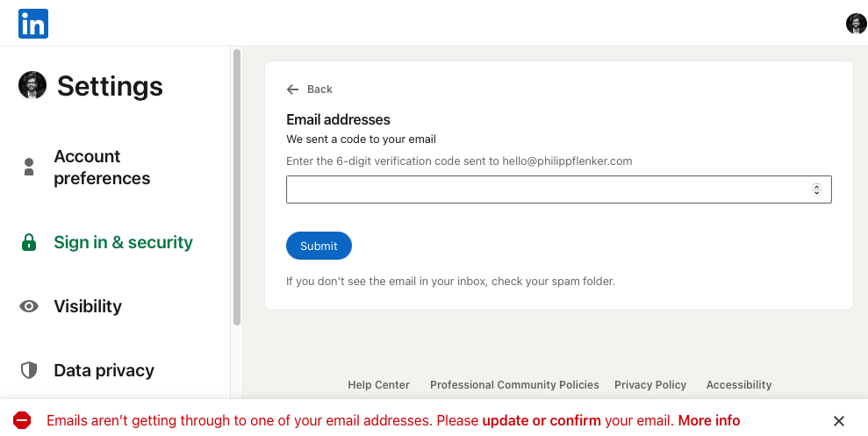Image resolution: width=868 pixels, height=436 pixels.
Task: Click the Data privacy shield icon
Action: click(x=29, y=370)
